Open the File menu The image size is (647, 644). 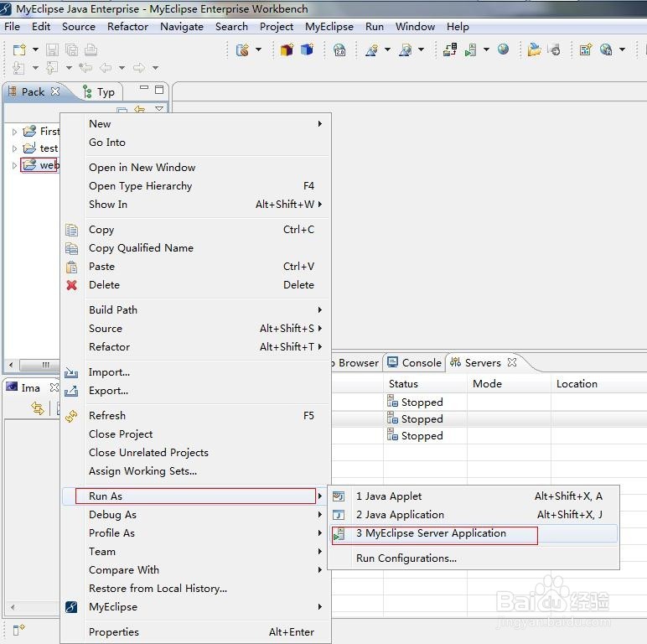coord(12,27)
